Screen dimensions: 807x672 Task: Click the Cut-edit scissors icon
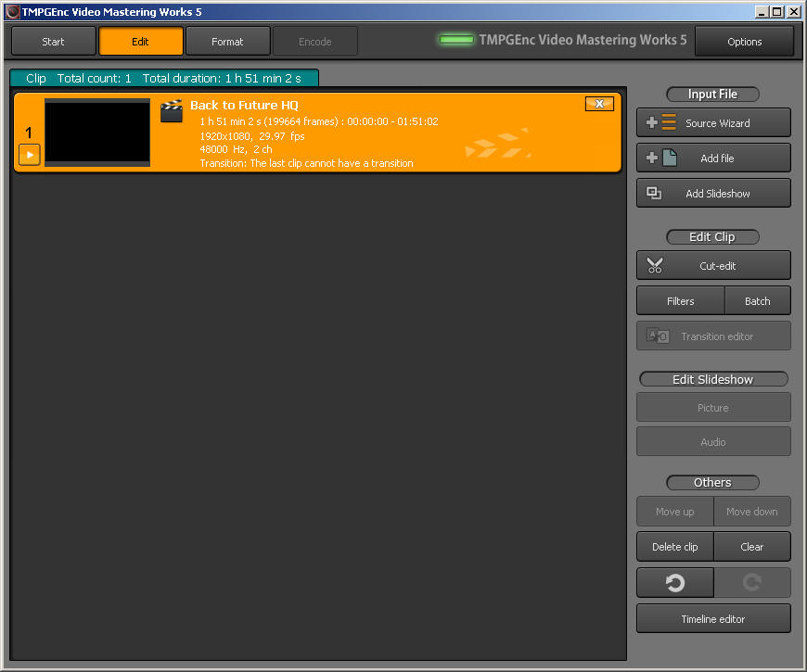coord(655,266)
